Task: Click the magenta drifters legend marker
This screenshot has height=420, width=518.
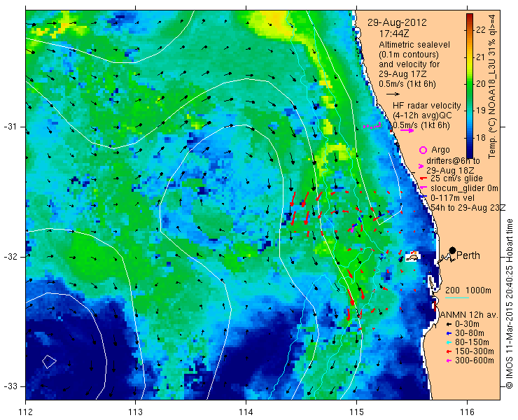Action: 421,166
